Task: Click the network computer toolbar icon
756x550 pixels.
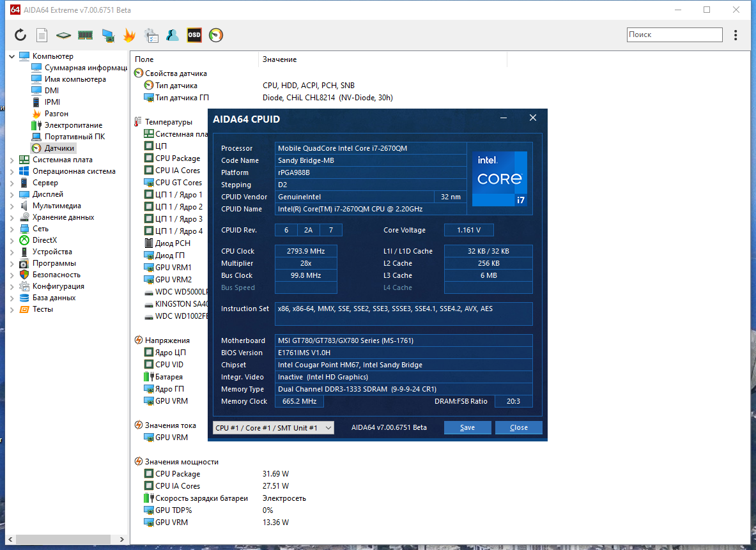Action: (108, 35)
